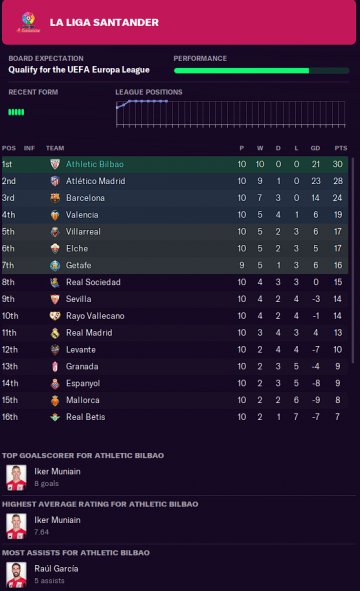Click Raúl García's most assists portrait

tap(16, 574)
